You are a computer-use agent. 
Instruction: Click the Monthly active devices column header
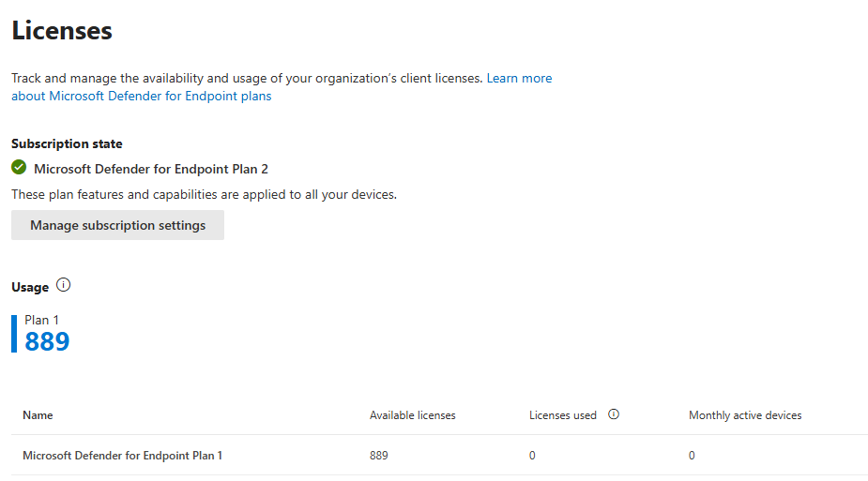tap(745, 415)
